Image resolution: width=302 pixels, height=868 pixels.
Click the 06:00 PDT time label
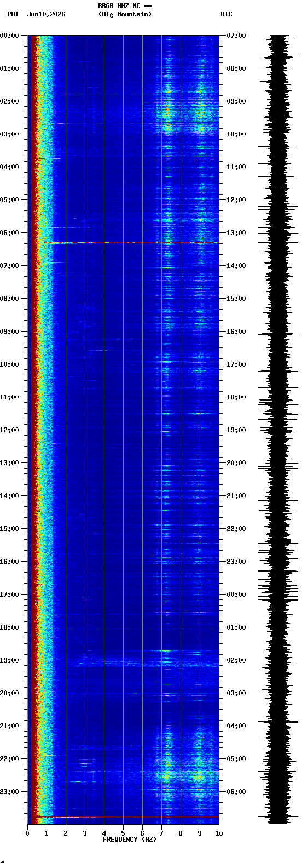9,233
